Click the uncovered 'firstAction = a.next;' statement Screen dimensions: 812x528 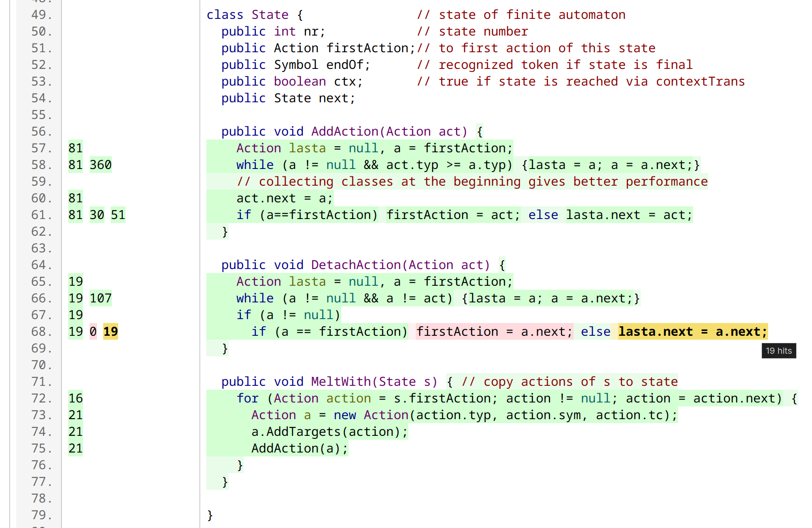click(494, 332)
